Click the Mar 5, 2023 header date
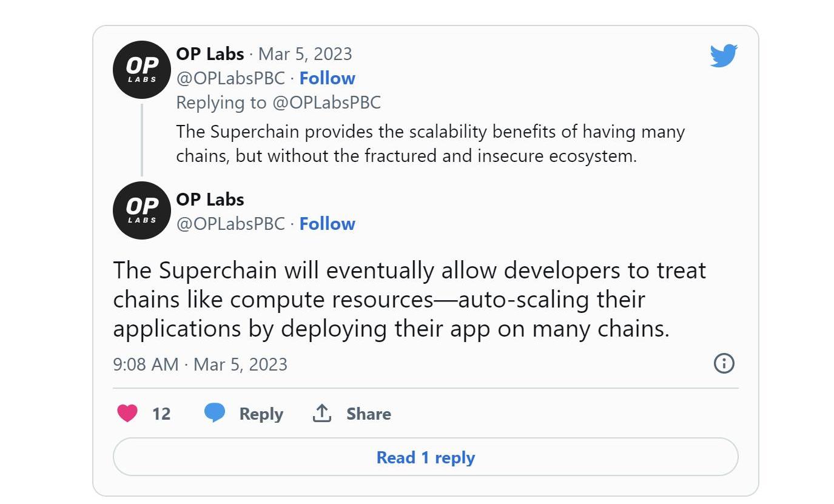This screenshot has height=504, width=834. [305, 54]
